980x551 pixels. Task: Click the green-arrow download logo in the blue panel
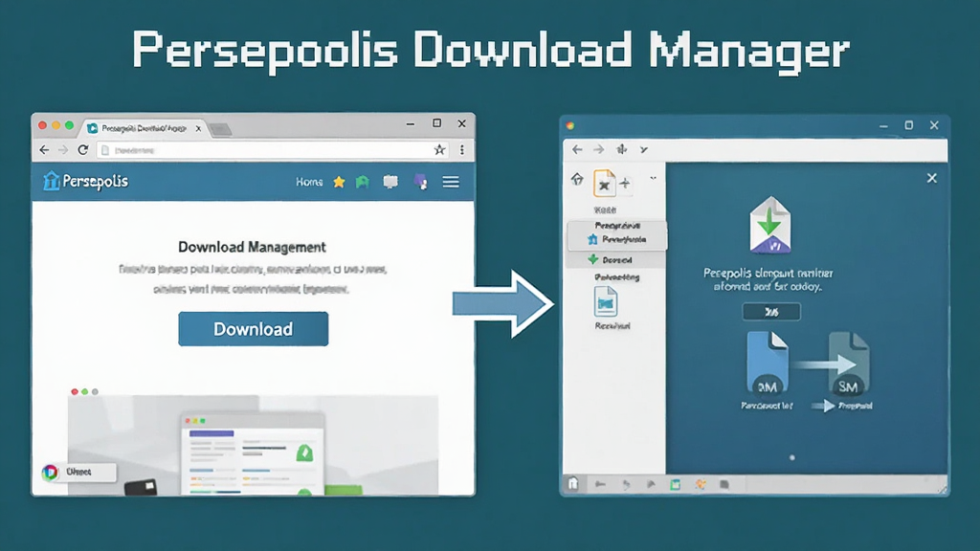click(x=770, y=225)
